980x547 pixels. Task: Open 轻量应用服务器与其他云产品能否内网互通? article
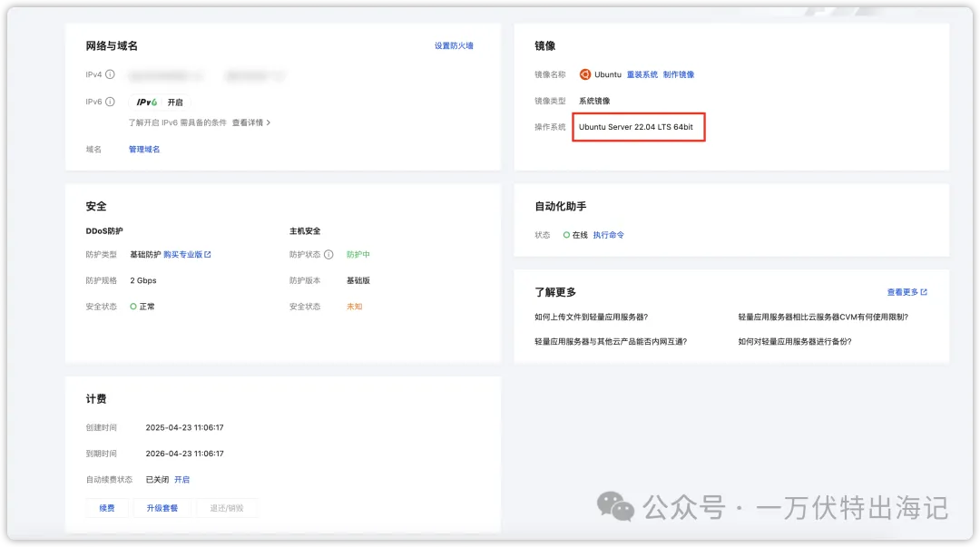[611, 341]
